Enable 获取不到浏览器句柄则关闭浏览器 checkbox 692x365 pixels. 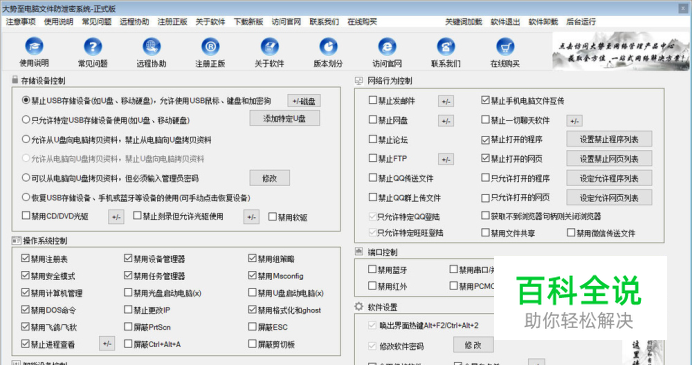click(x=485, y=215)
